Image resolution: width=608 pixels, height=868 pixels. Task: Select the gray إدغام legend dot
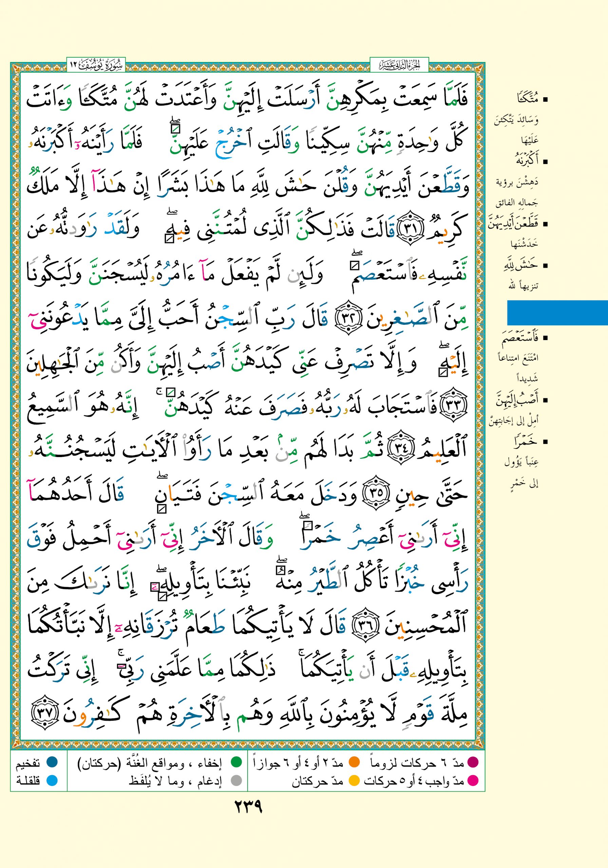pyautogui.click(x=236, y=780)
